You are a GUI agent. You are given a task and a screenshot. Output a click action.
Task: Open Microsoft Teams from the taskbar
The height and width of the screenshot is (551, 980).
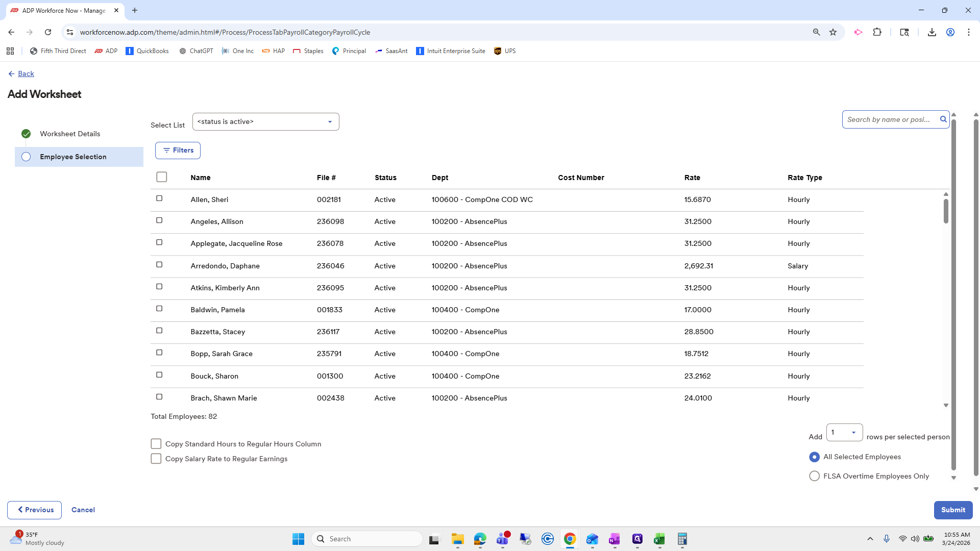point(503,539)
